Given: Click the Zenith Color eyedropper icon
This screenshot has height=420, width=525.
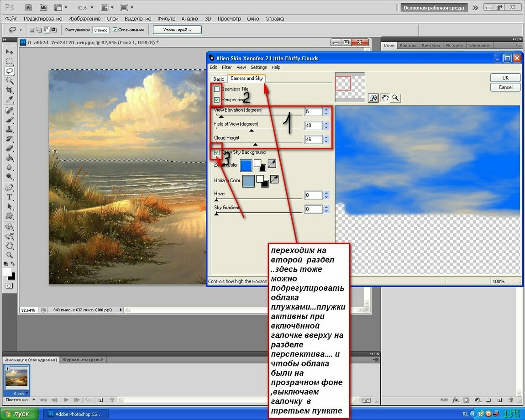Looking at the screenshot, I should 272,164.
